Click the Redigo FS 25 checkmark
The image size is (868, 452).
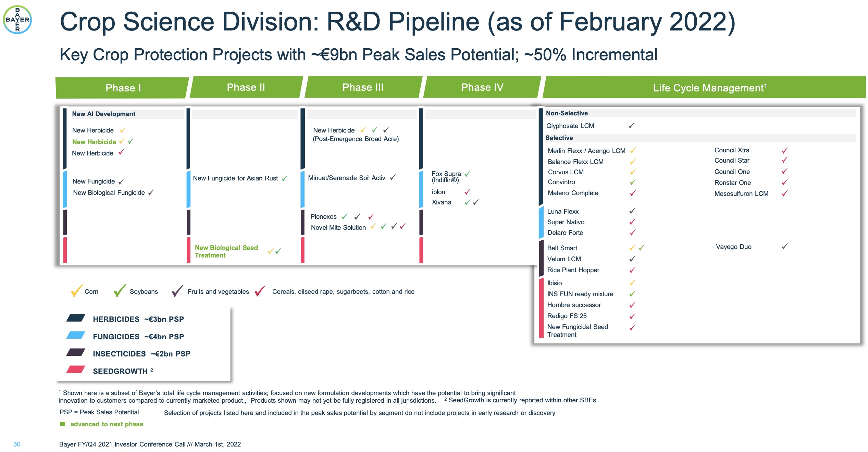(632, 316)
